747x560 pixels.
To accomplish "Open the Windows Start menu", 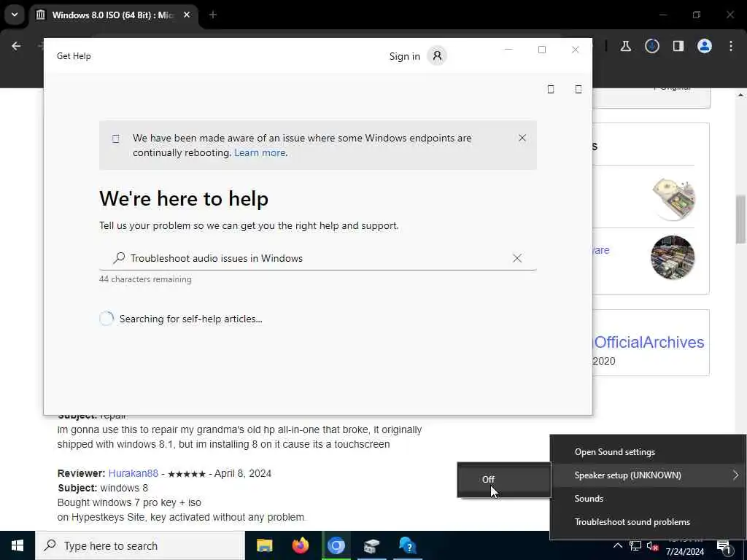I will [18, 545].
